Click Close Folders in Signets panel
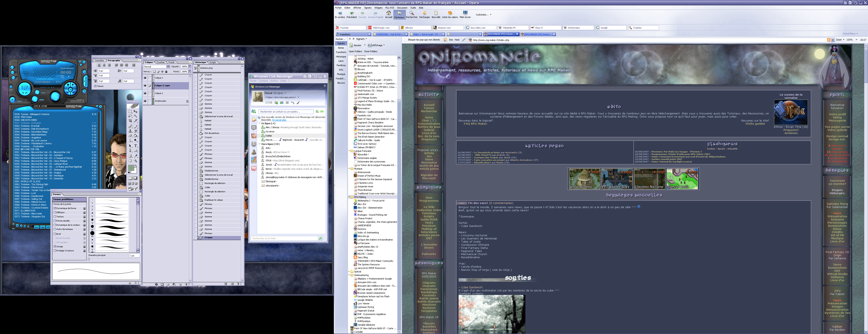The image size is (868, 334). [x=371, y=52]
